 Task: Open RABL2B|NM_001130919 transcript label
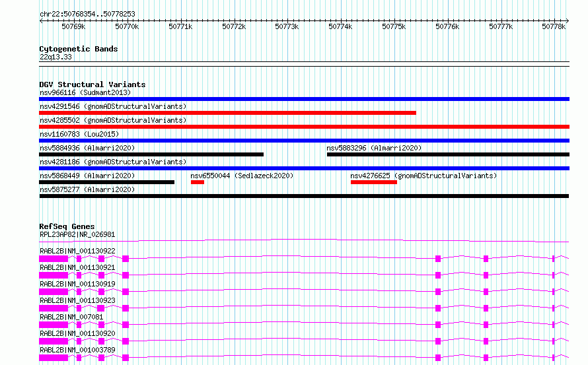click(77, 284)
